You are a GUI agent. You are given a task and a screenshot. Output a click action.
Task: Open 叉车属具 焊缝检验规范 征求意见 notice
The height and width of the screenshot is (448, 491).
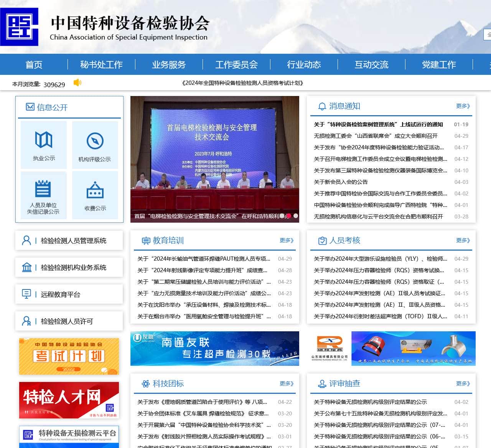coord(203,413)
